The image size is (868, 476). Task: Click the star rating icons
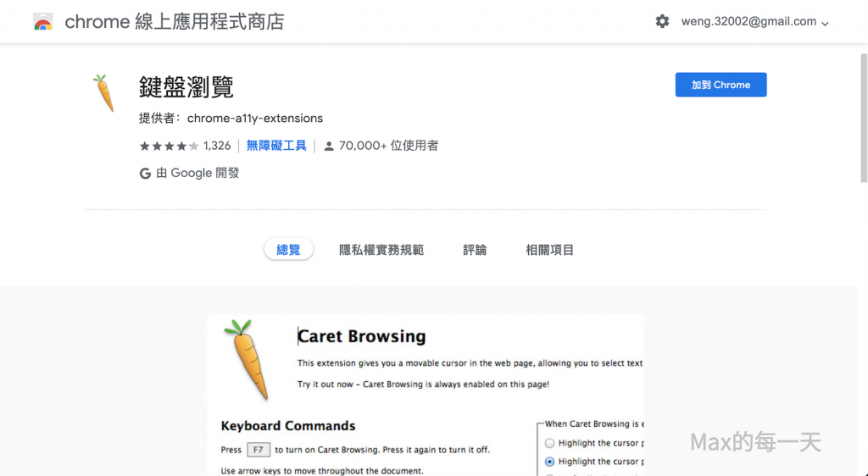point(169,146)
